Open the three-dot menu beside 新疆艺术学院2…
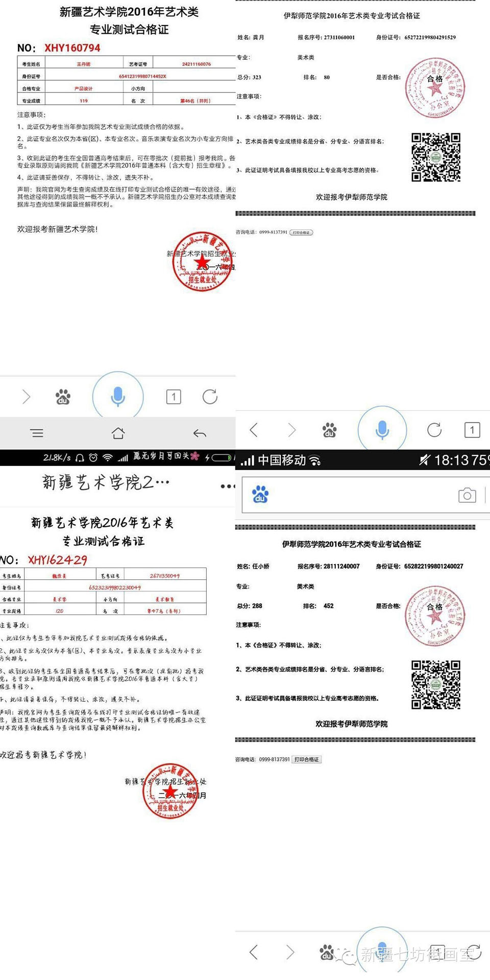This screenshot has width=490, height=980. pyautogui.click(x=228, y=486)
